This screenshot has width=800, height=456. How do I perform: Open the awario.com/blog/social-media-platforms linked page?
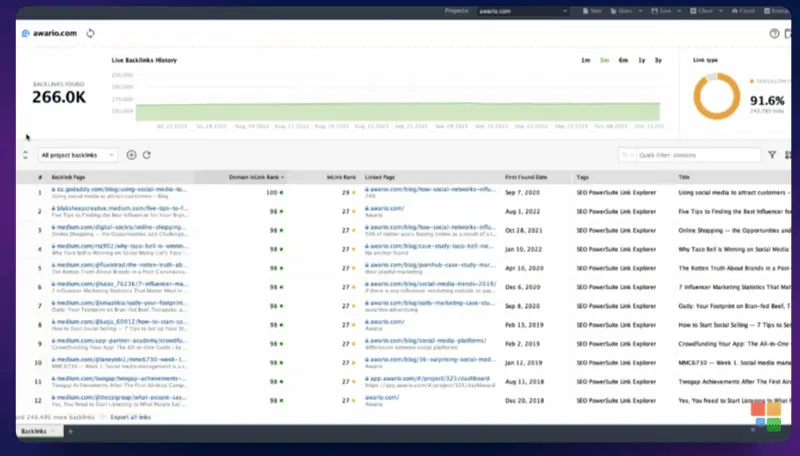tap(428, 341)
